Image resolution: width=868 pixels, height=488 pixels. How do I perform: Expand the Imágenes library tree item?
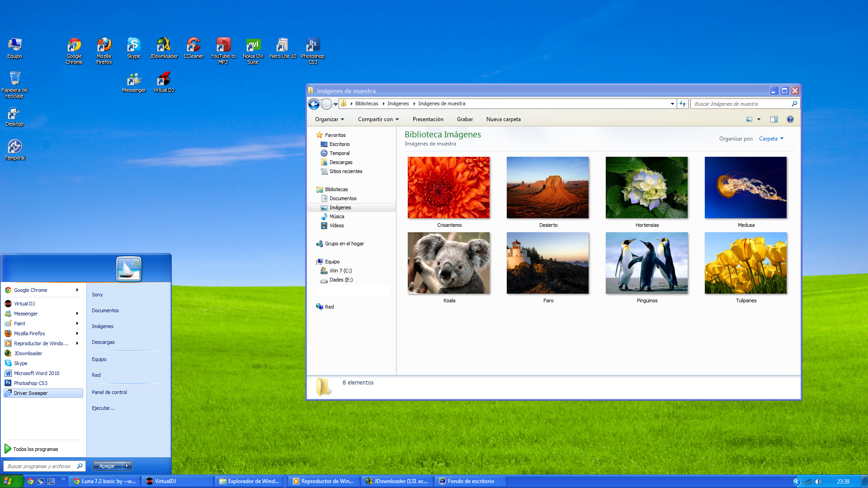(x=316, y=207)
